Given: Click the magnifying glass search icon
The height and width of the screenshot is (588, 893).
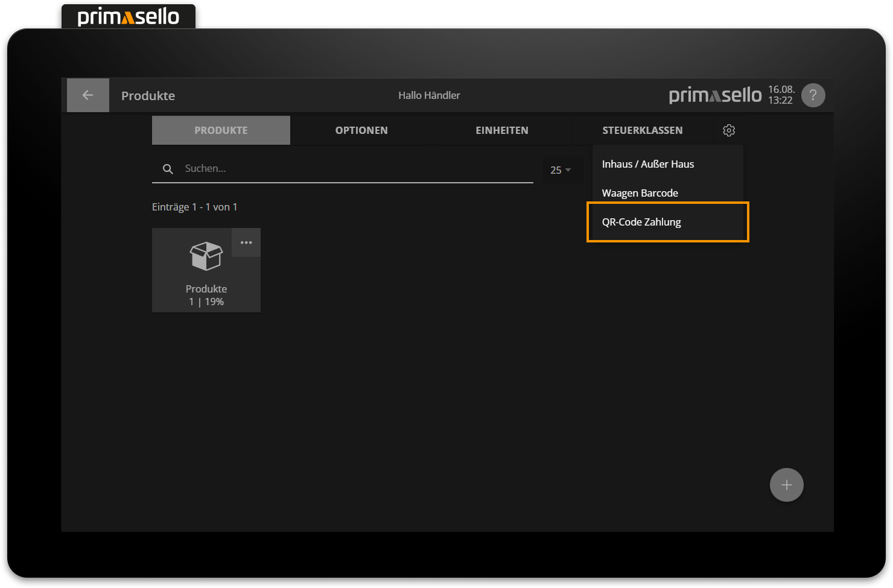Looking at the screenshot, I should (x=168, y=169).
